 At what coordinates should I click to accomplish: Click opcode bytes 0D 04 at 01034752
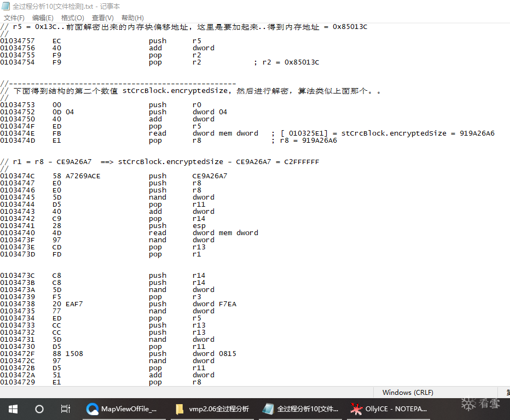pyautogui.click(x=63, y=112)
